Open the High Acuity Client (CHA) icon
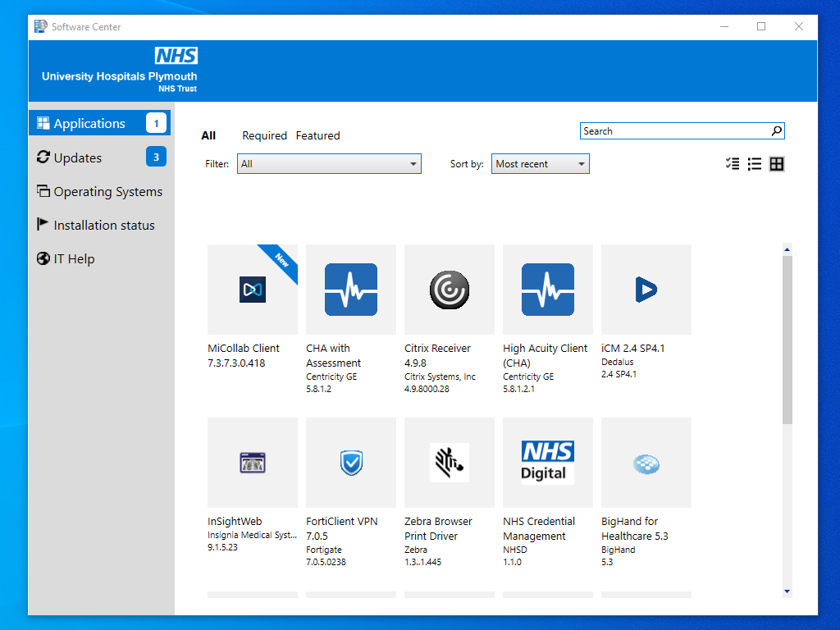 pyautogui.click(x=547, y=290)
